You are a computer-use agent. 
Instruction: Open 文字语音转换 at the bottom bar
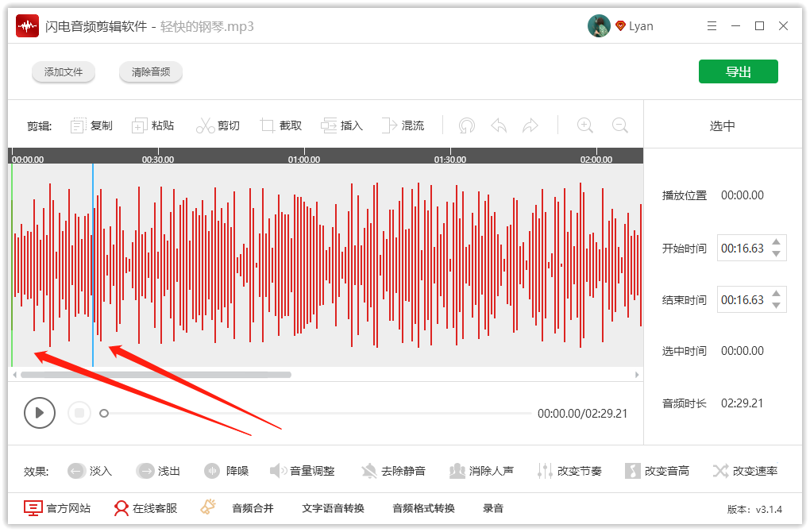coord(334,507)
